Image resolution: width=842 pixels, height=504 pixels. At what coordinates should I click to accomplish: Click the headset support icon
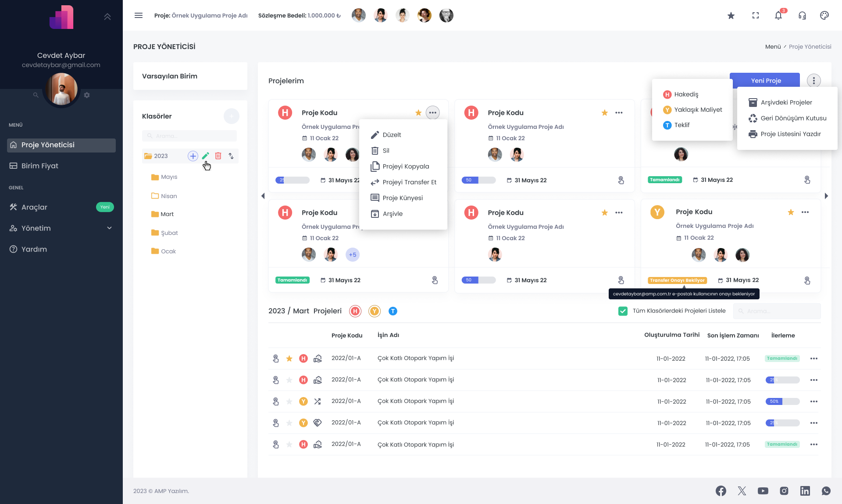[x=802, y=15]
